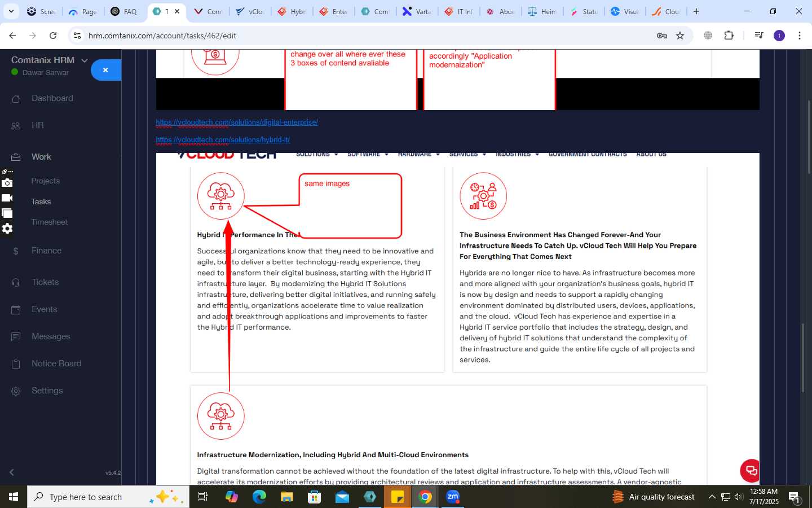Screen dimensions: 812x508
Task: Click the blue X button beside Comtanix HRM
Action: click(x=105, y=70)
